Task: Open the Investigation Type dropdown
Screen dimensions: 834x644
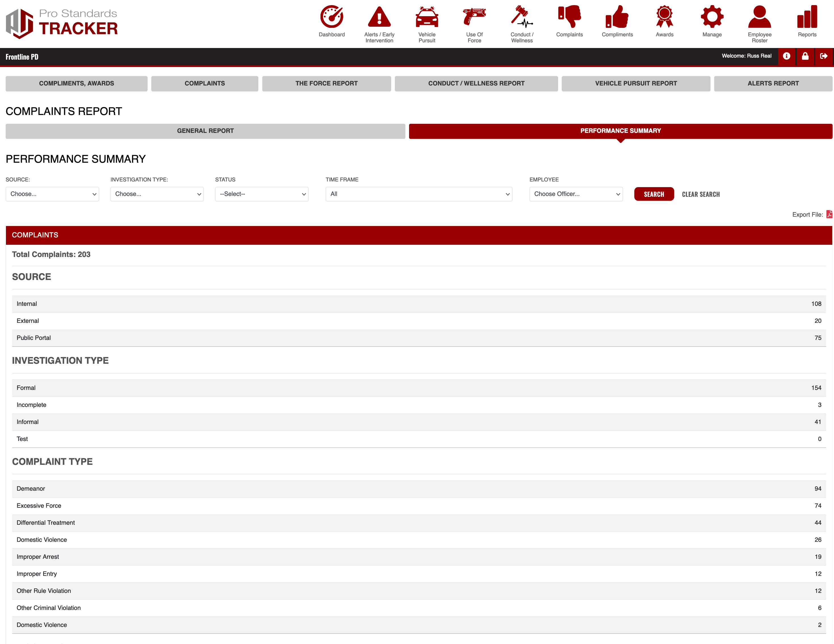Action: pos(157,194)
